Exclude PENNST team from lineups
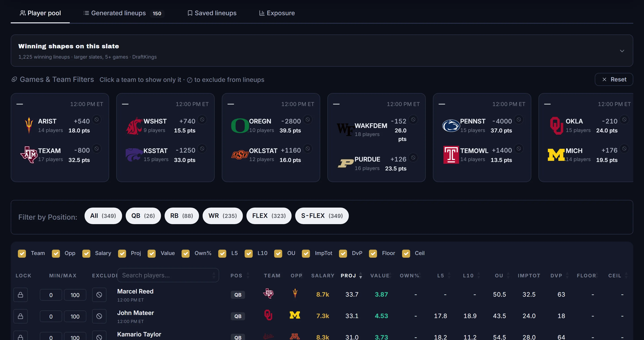644x340 pixels. tap(519, 119)
